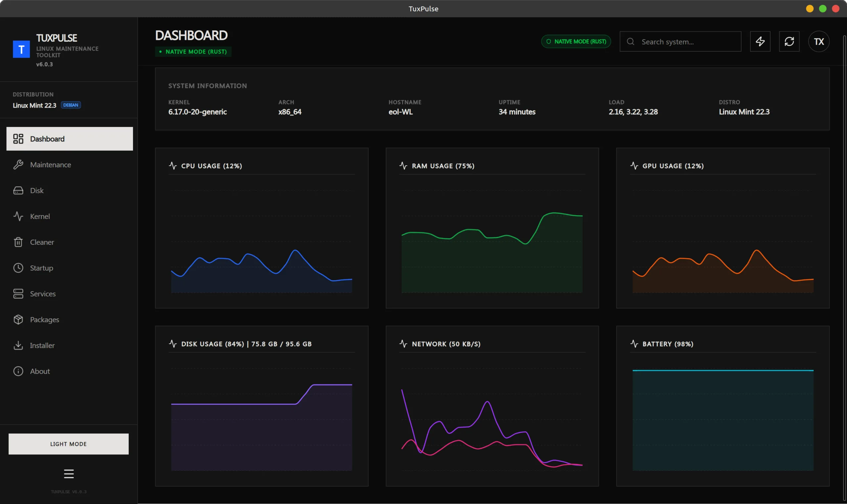
Task: Click the Native Mode (Rust) status badge
Action: [576, 41]
